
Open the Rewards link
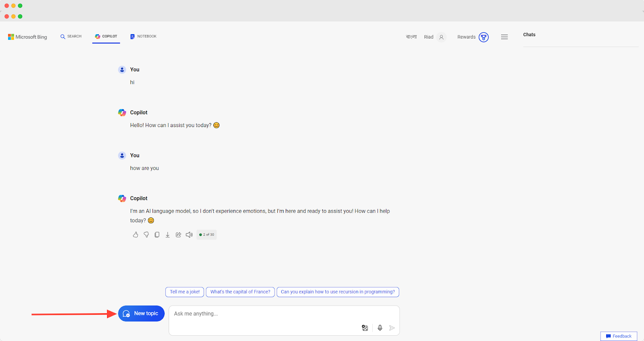pos(466,37)
